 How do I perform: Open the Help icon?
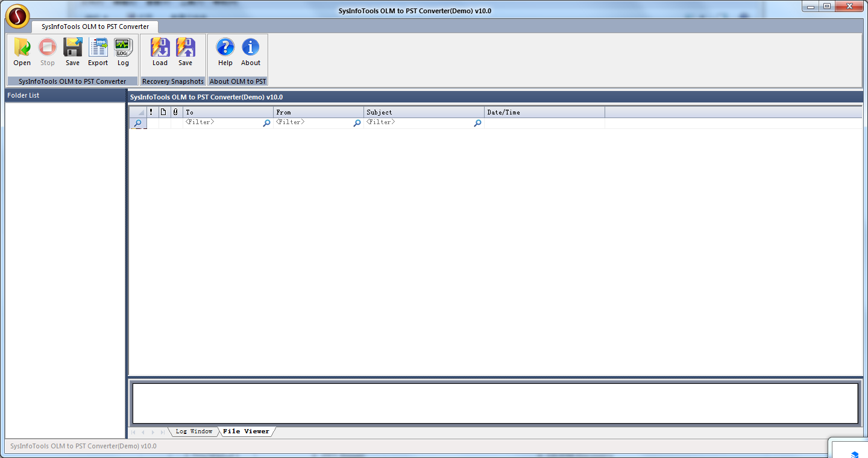pos(225,52)
